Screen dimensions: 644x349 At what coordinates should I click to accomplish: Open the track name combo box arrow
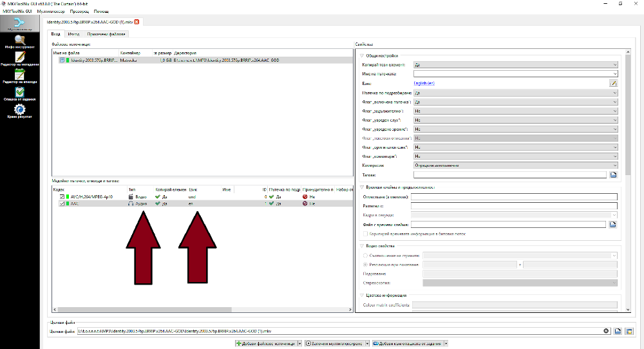coord(615,74)
